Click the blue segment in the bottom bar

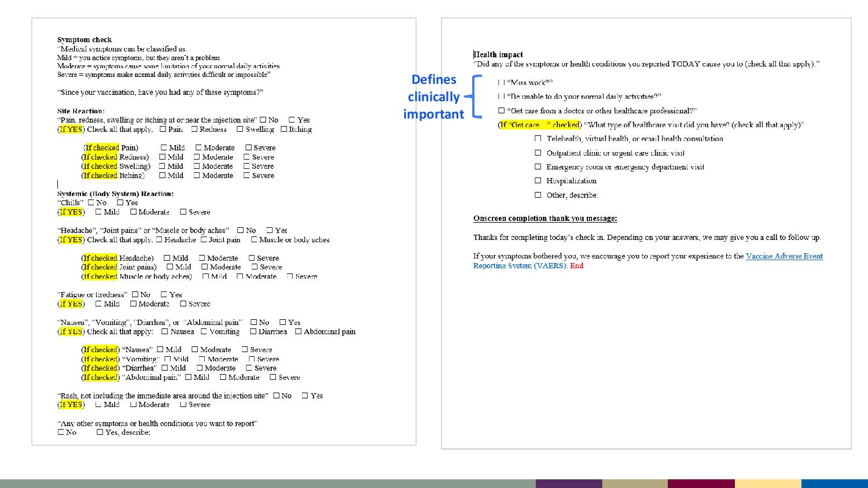834,483
